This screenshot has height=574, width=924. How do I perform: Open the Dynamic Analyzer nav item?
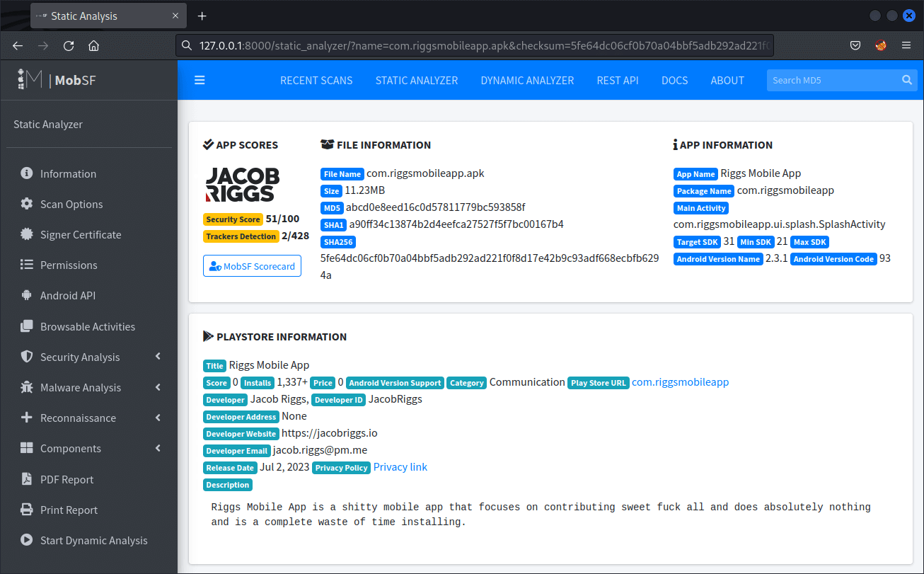coord(527,80)
